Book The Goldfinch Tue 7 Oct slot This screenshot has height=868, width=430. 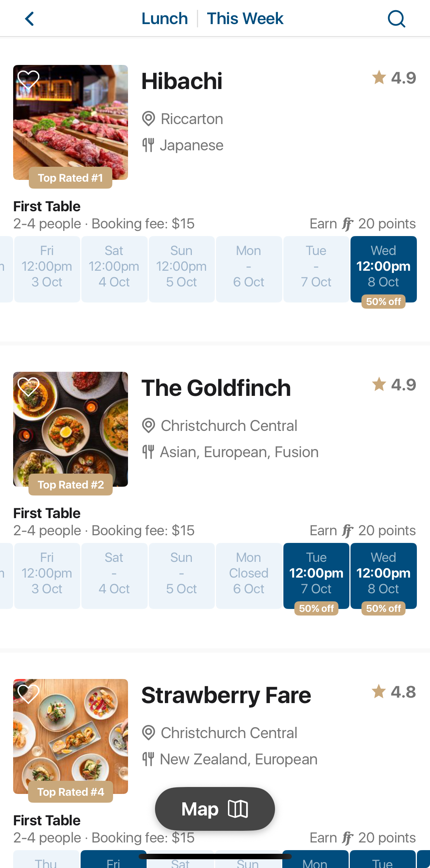click(x=316, y=576)
